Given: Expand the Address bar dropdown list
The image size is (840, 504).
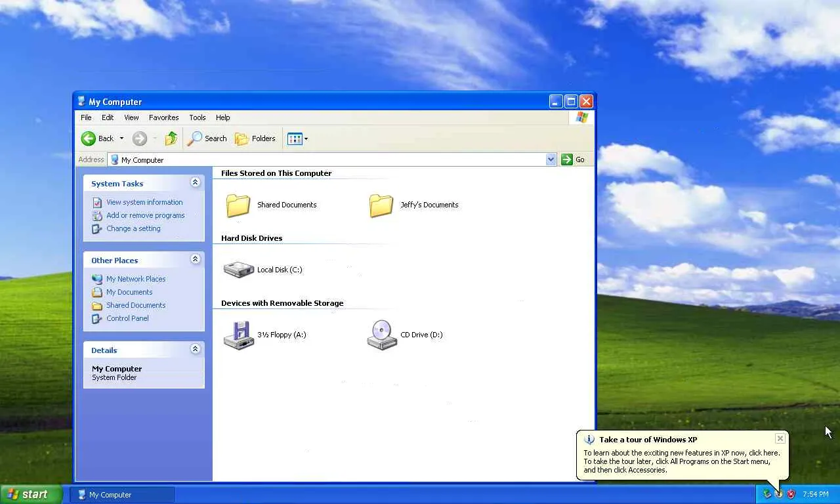Looking at the screenshot, I should 551,159.
